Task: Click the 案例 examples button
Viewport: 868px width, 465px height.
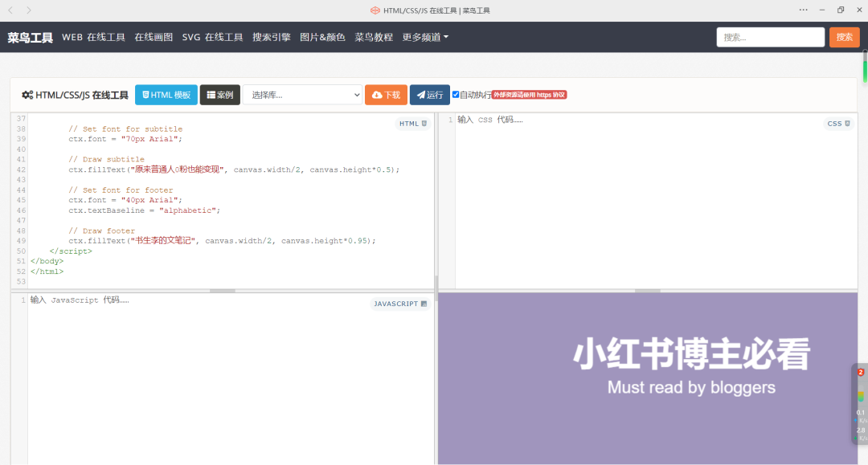Action: click(x=219, y=95)
